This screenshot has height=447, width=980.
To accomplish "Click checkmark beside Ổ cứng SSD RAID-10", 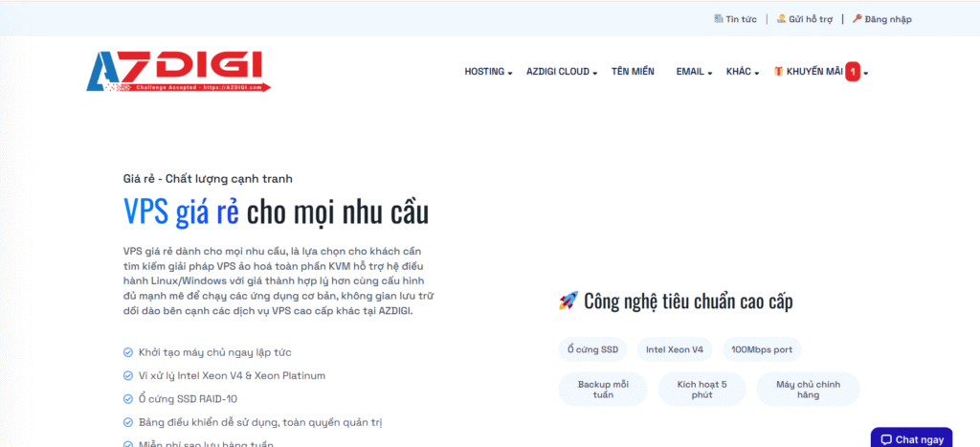I will [128, 398].
